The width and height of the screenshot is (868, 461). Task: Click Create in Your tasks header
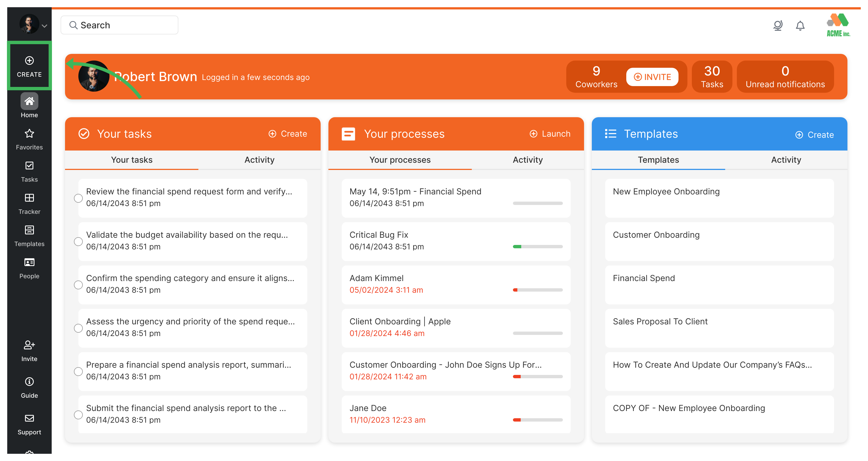pyautogui.click(x=288, y=134)
